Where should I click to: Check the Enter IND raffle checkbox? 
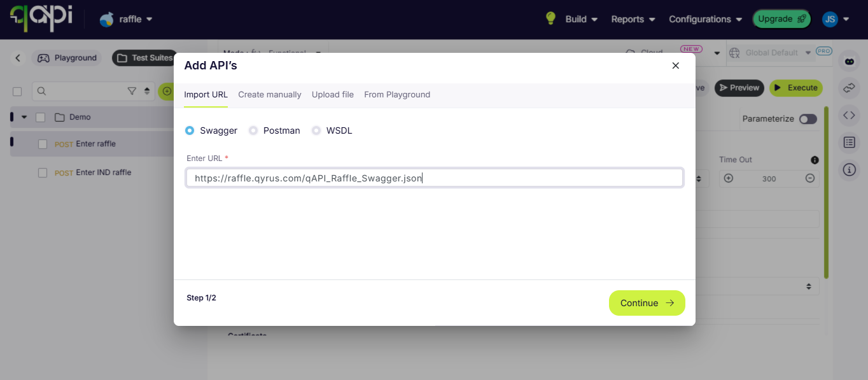[x=43, y=172]
